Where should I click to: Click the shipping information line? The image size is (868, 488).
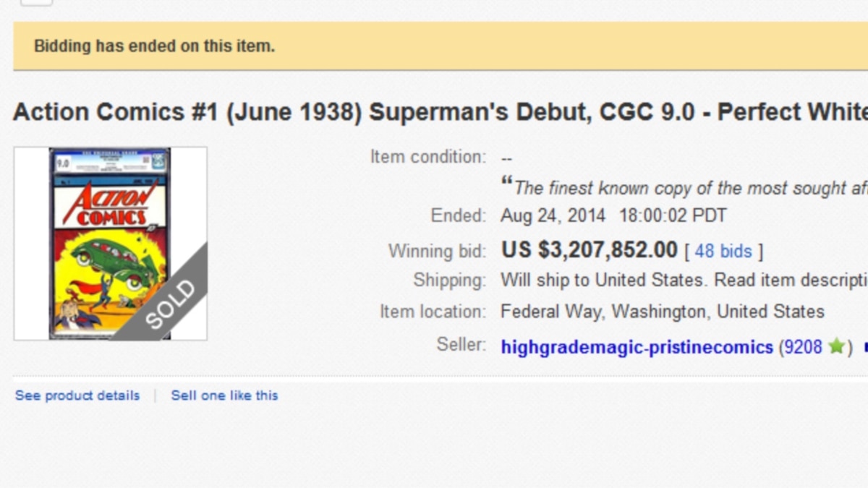pyautogui.click(x=680, y=280)
